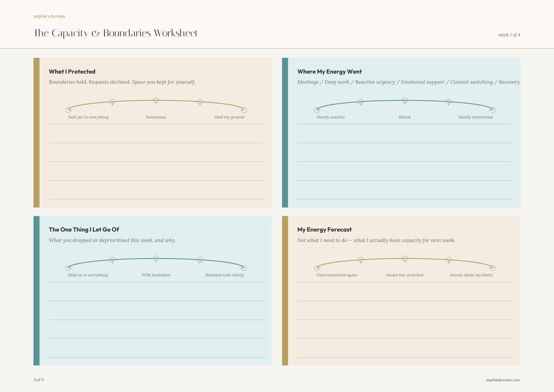554x392 pixels.
Task: Click the 'Mostly intentional' label
Action: (476, 117)
